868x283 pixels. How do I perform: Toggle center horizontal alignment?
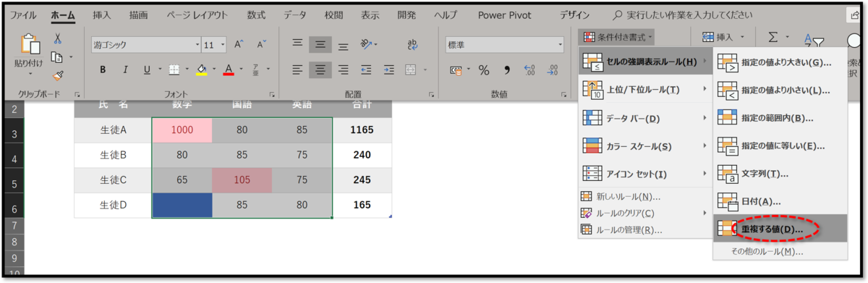point(320,70)
